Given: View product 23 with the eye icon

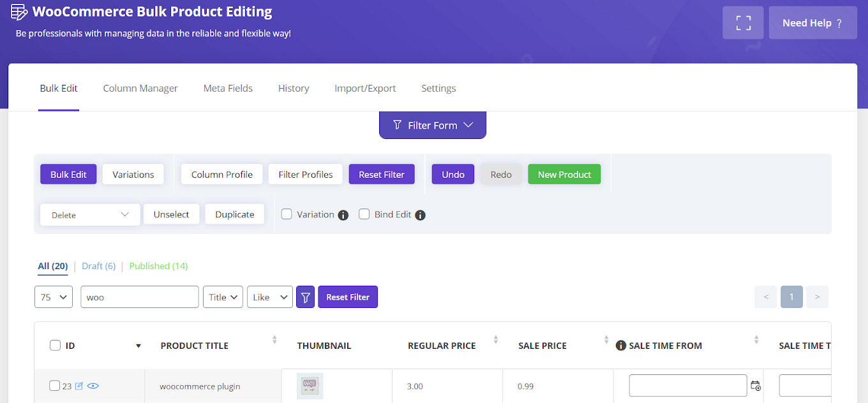Looking at the screenshot, I should 93,386.
